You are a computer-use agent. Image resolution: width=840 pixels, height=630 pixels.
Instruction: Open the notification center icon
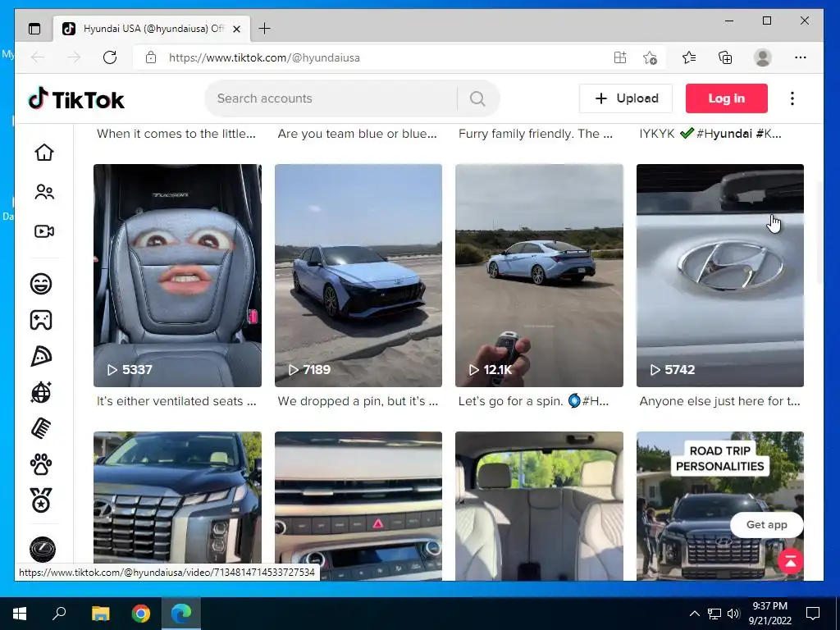click(x=813, y=614)
